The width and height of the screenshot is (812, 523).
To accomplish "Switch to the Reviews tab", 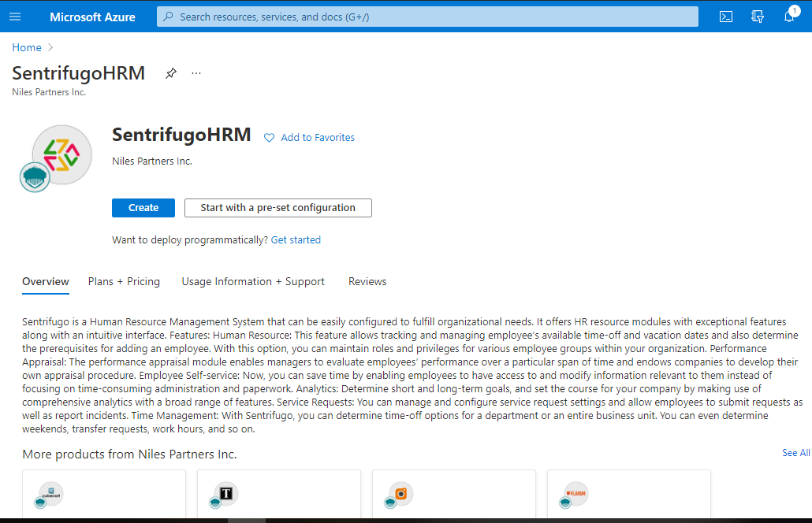I will [x=367, y=281].
